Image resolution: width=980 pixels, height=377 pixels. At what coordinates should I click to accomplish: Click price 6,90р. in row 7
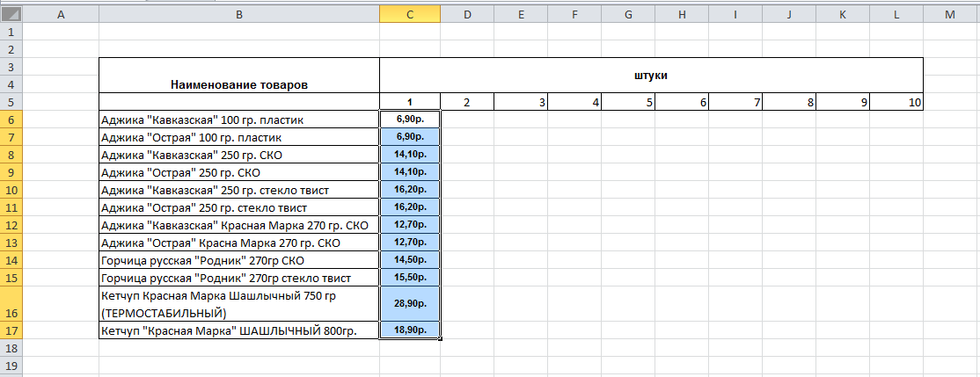point(410,137)
